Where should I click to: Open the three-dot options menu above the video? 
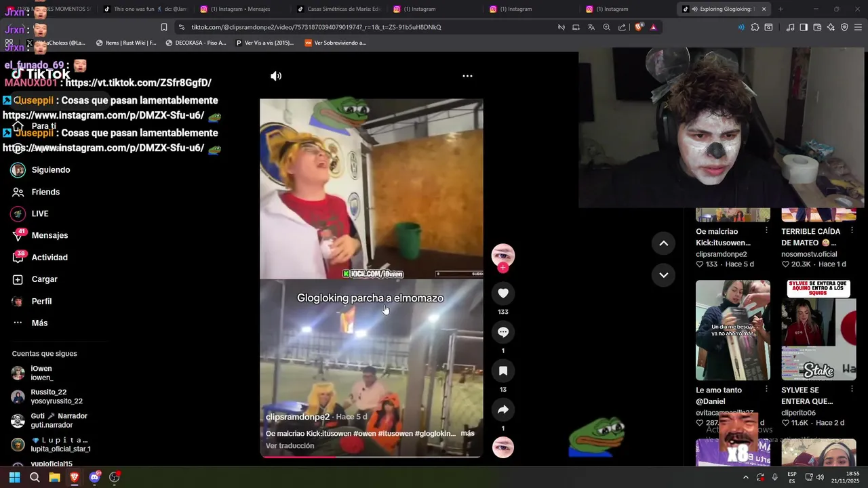pyautogui.click(x=467, y=76)
